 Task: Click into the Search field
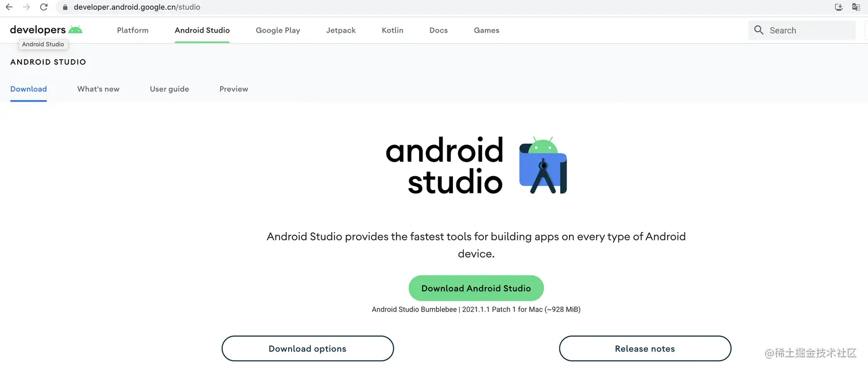point(802,30)
